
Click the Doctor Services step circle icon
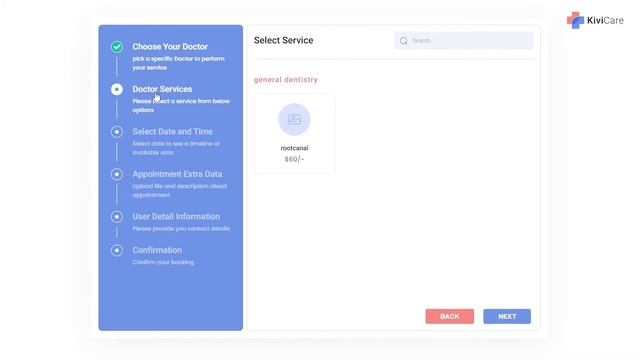[117, 89]
